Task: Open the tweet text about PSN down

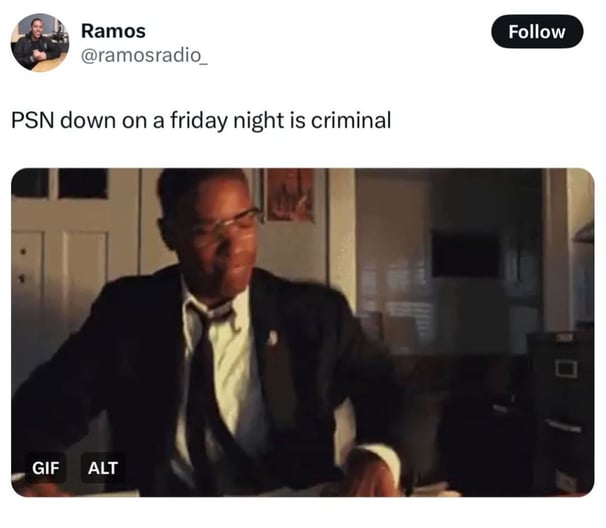Action: tap(201, 120)
